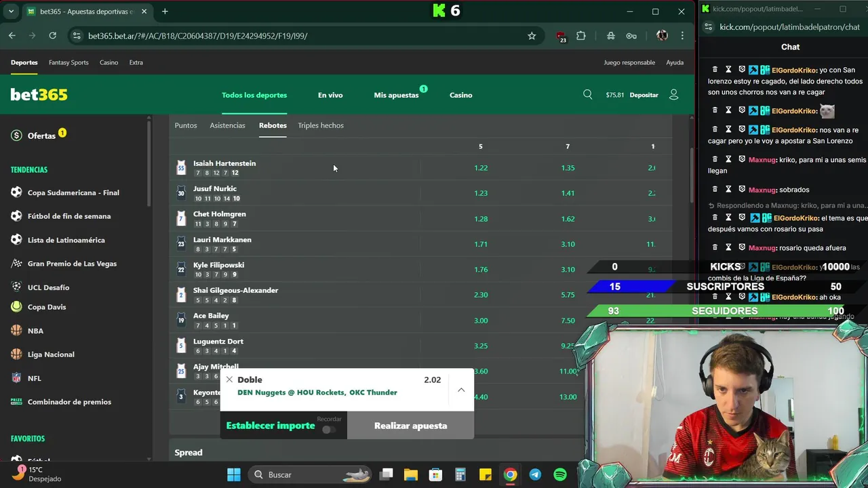Open Telegram from the taskbar
The width and height of the screenshot is (868, 488).
(535, 474)
